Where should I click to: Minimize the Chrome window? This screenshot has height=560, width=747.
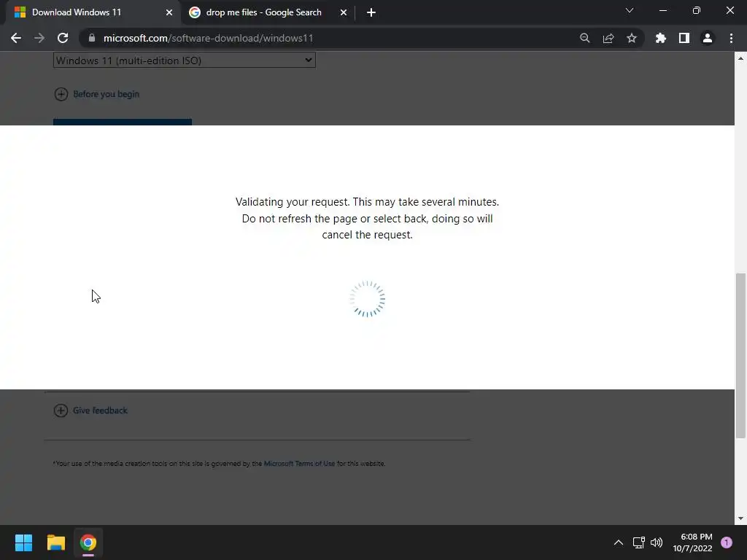click(662, 10)
